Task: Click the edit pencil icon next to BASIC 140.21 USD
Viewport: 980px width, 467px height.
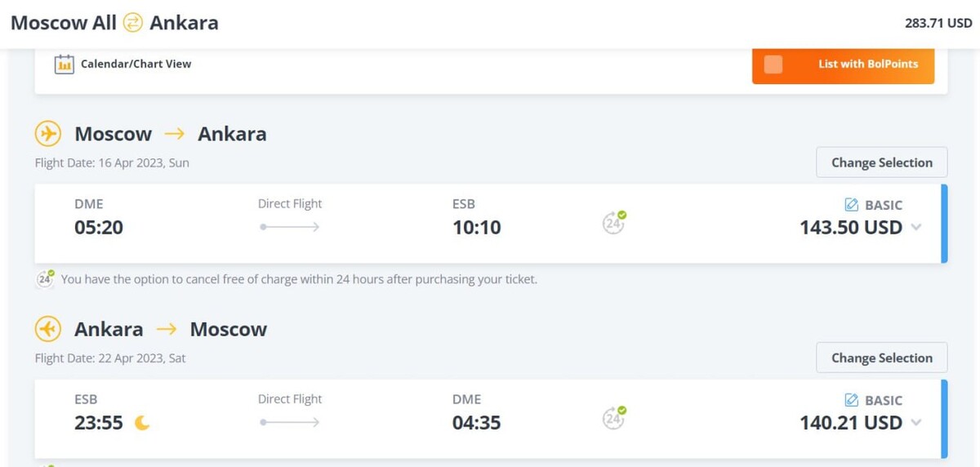Action: (x=851, y=400)
